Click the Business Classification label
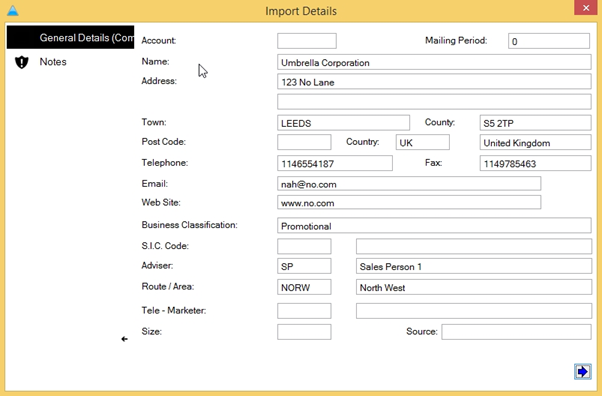Screen dimensions: 602x396 click(190, 225)
